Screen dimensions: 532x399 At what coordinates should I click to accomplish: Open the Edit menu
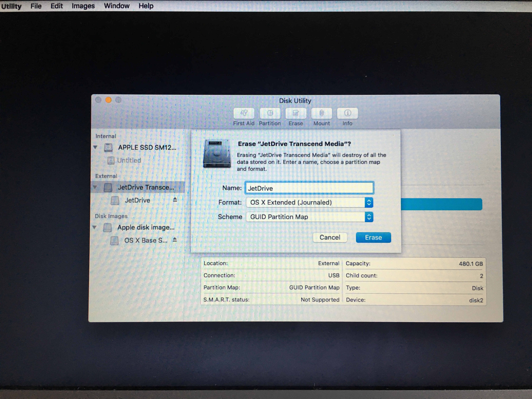(x=56, y=6)
